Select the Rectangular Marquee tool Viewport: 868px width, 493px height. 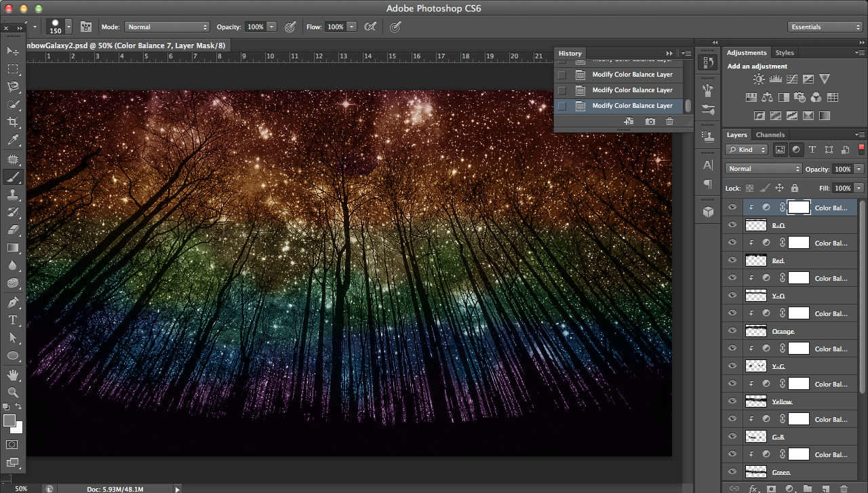coord(13,68)
